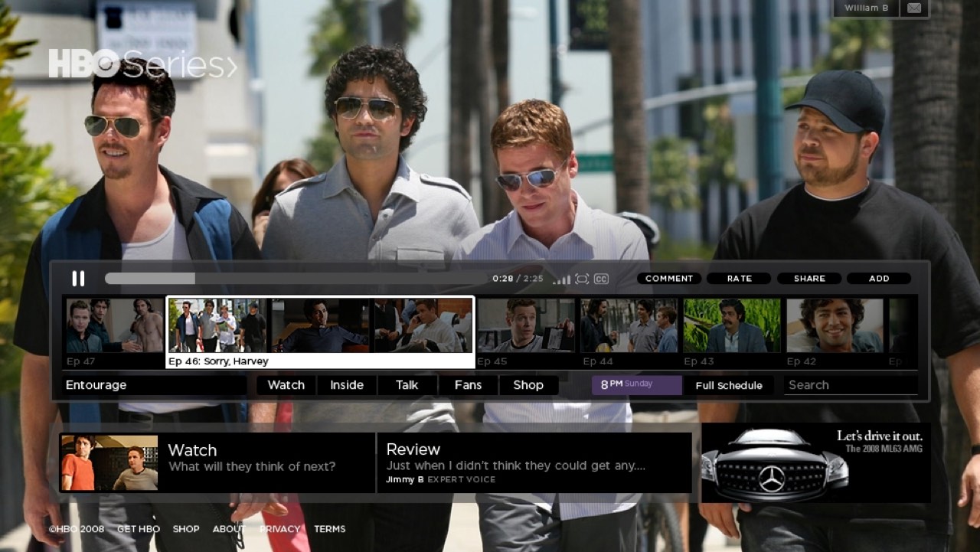Open the mail envelope icon
980x552 pixels.
tap(914, 8)
